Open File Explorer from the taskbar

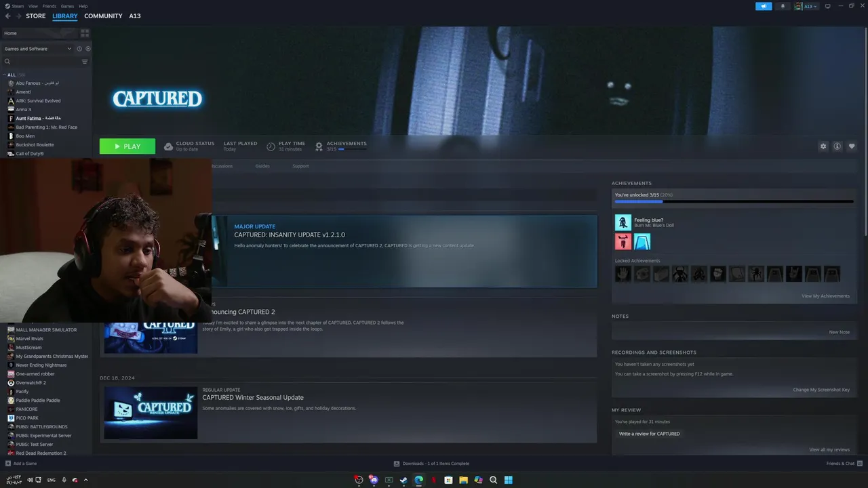click(463, 480)
